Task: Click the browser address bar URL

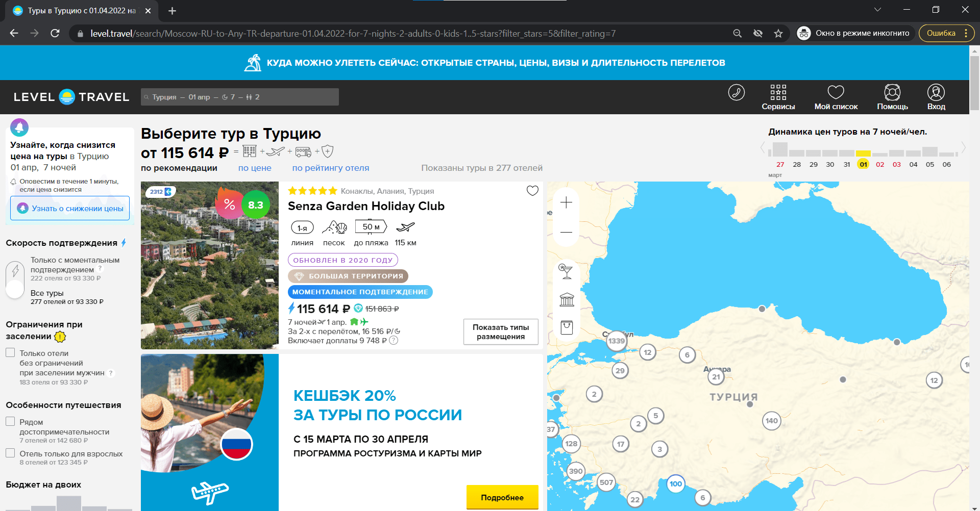Action: (353, 33)
